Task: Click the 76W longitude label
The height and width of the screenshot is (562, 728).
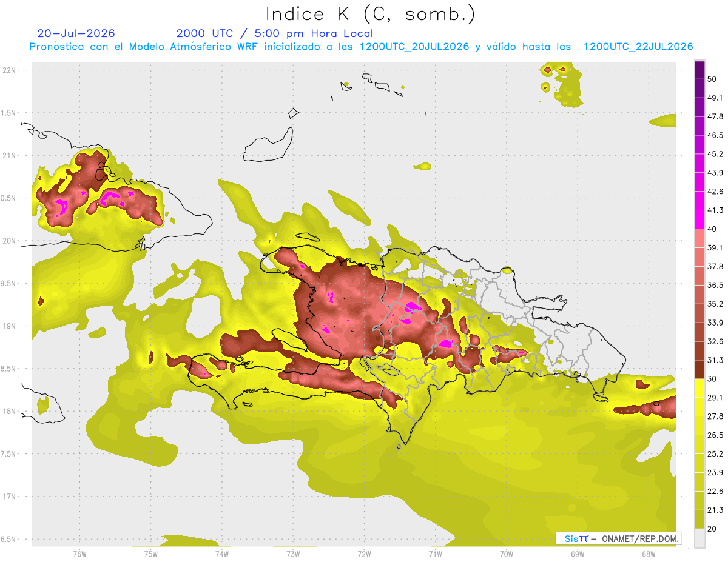Action: [79, 554]
